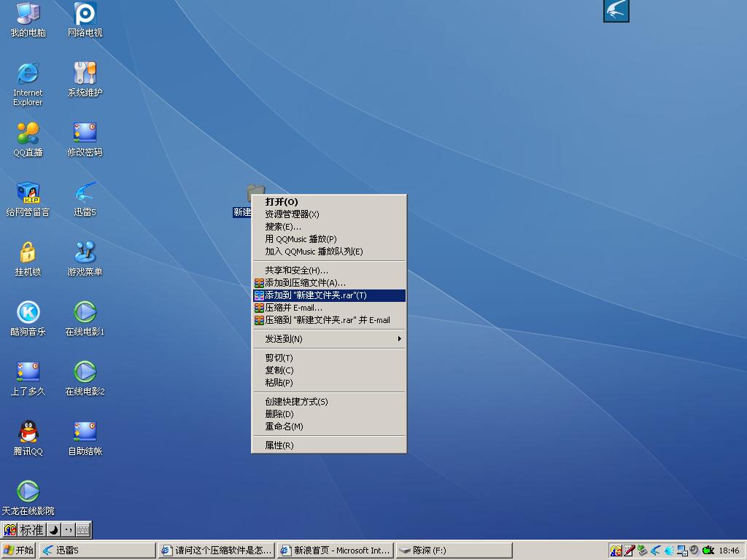
Task: Choose 重命名(M) in the context menu
Action: [x=284, y=427]
